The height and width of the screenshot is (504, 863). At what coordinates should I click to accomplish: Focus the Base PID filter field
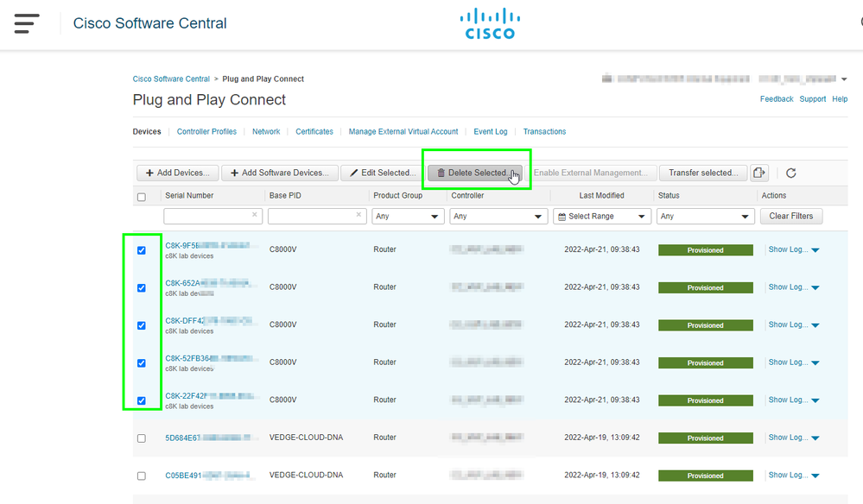(317, 216)
